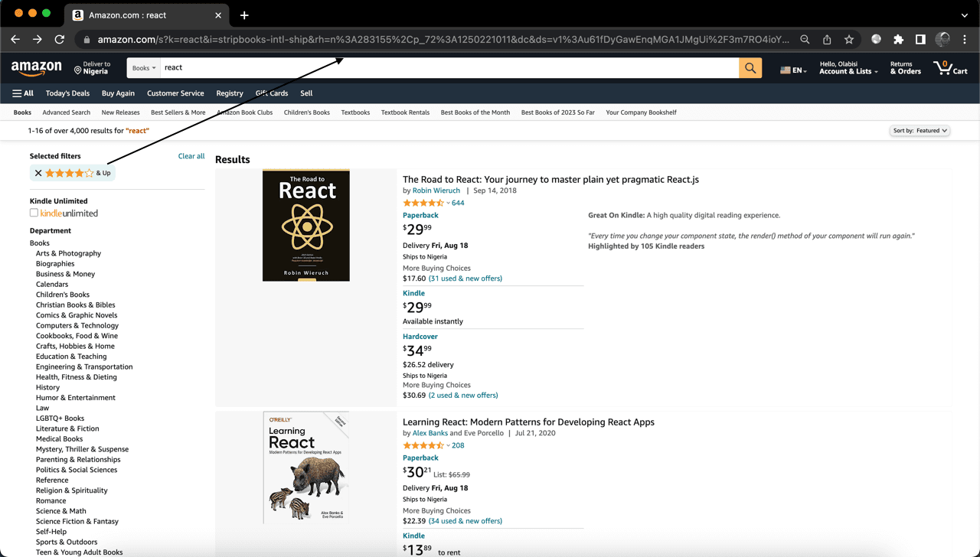The height and width of the screenshot is (557, 980).
Task: Expand rating popover for Learning React
Action: (x=449, y=445)
